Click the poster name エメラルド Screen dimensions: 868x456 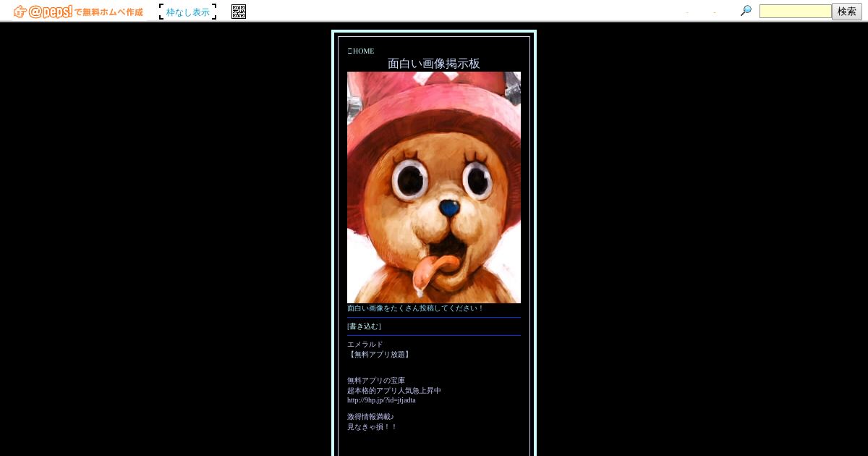tap(365, 345)
